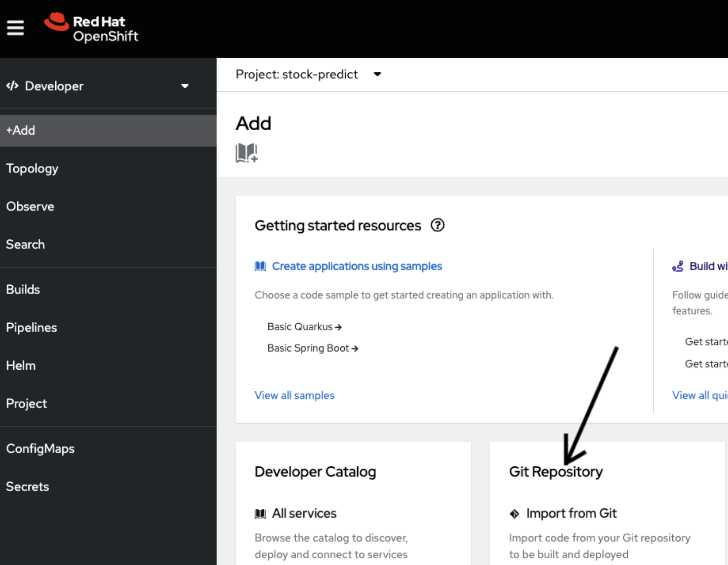Click the Developer Catalog card heading
728x565 pixels.
315,472
